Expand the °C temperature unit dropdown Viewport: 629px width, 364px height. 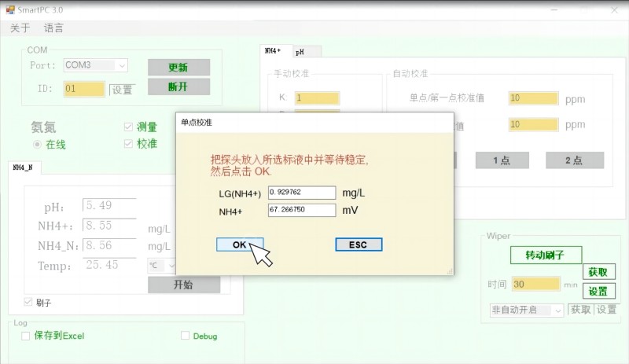[x=171, y=265]
